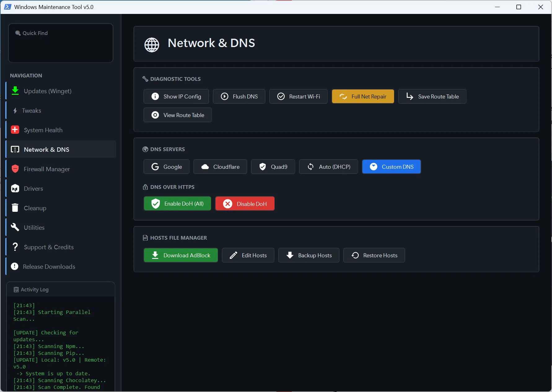Click the Show IP Config info icon
Image resolution: width=552 pixels, height=392 pixels.
pyautogui.click(x=155, y=97)
